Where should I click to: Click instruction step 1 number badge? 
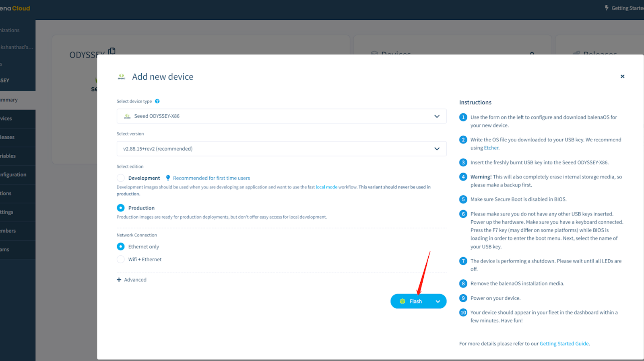(463, 117)
